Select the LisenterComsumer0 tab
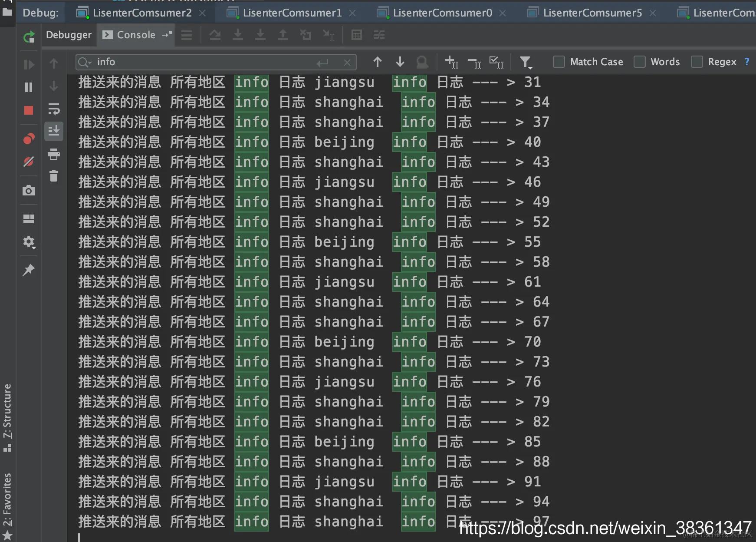 coord(442,13)
